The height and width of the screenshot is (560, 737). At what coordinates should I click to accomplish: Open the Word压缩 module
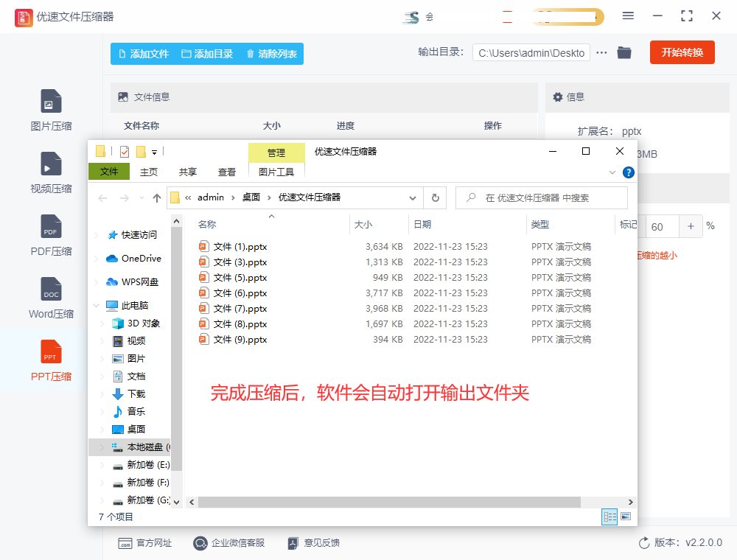click(51, 298)
